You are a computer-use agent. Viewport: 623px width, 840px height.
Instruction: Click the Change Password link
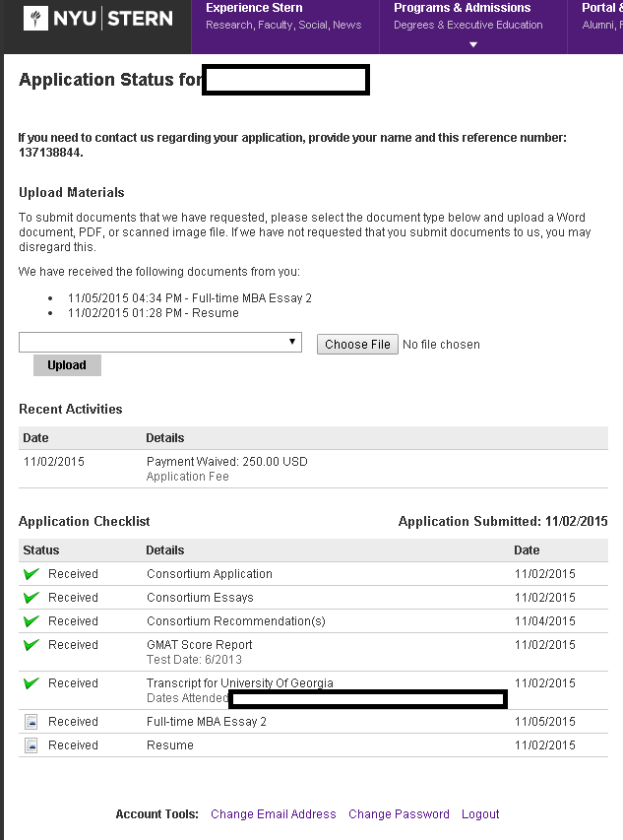[x=399, y=814]
